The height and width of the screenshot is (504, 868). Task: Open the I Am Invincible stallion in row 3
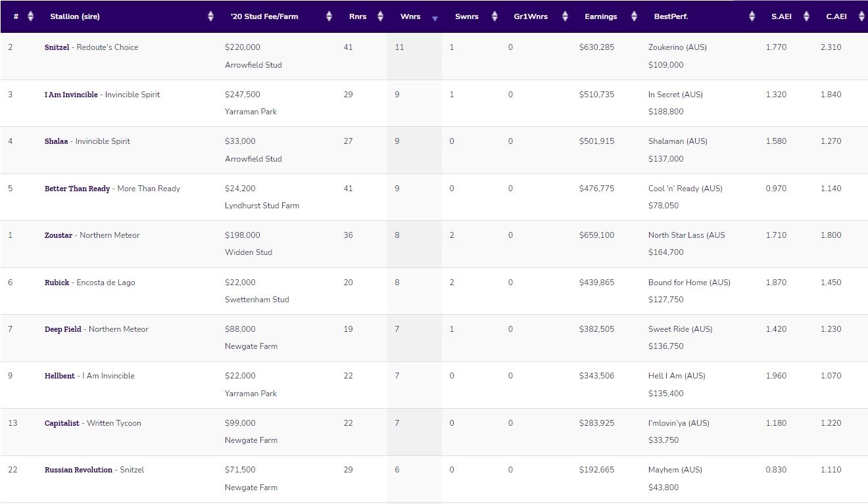coord(72,95)
